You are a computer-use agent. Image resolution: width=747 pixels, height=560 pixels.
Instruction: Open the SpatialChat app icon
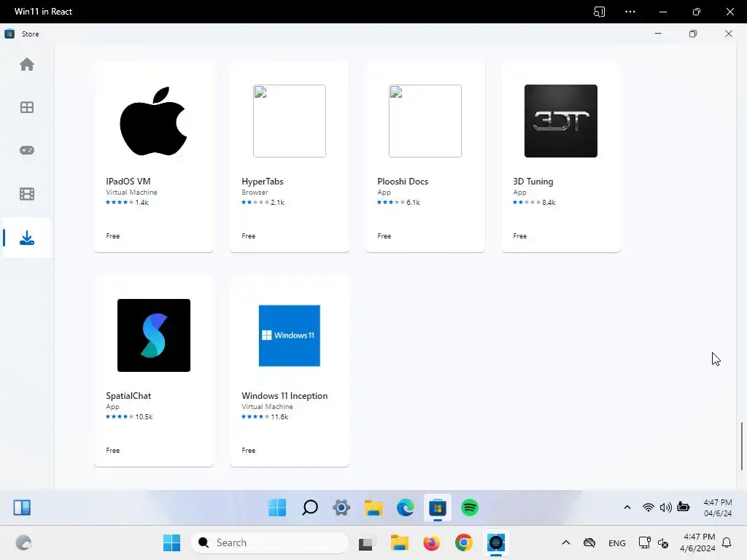coord(153,335)
